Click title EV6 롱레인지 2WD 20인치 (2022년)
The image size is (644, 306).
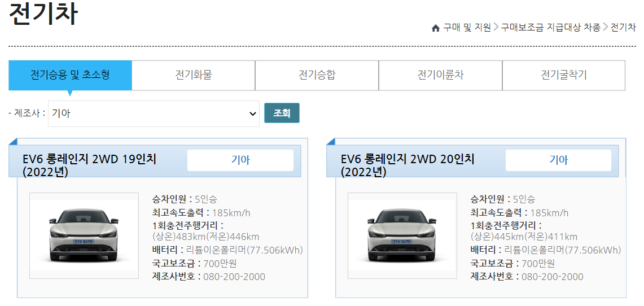[408, 165]
